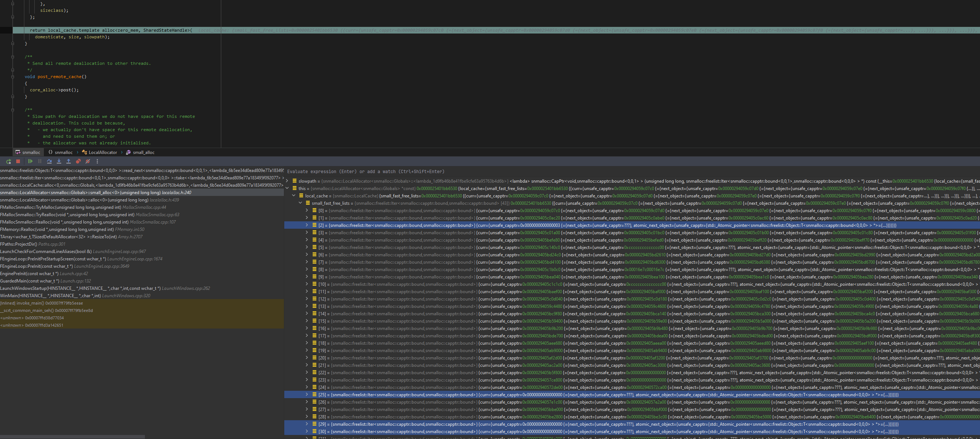980x439 pixels.
Task: Collapse the local_cache variable node
Action: point(294,196)
